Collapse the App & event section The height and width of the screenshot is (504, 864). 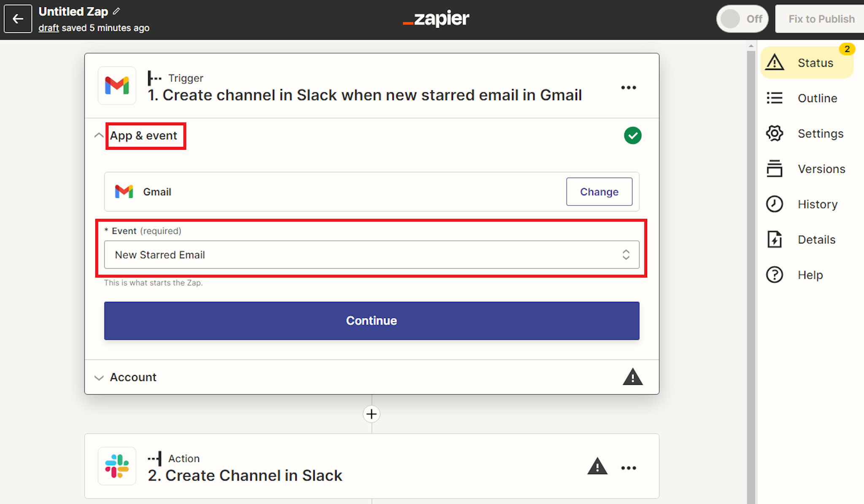click(x=99, y=135)
